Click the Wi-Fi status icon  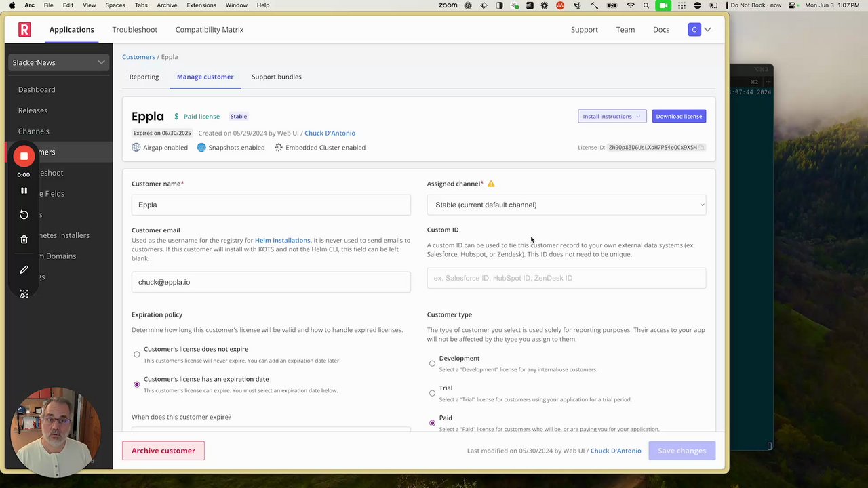(x=631, y=5)
